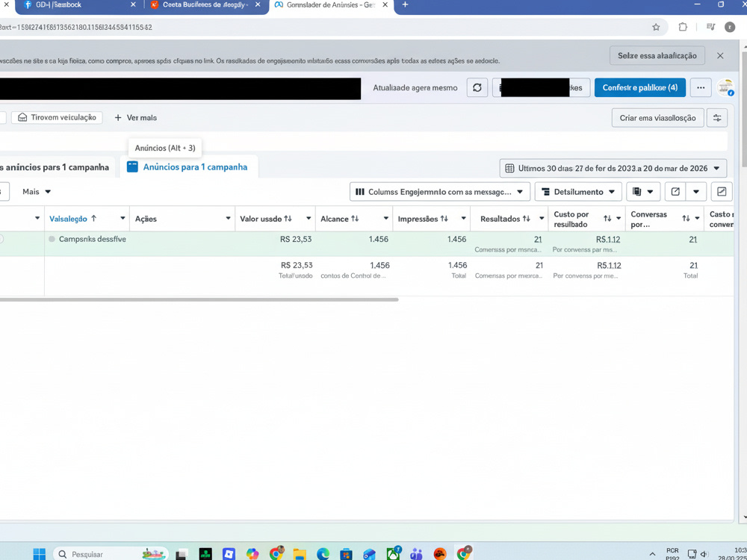Click the calendar date range selector

click(x=613, y=168)
